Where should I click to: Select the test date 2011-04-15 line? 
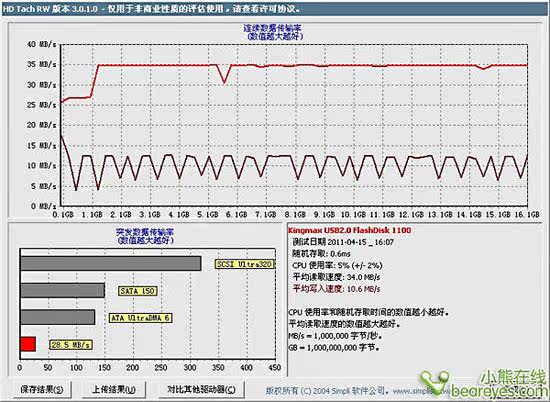343,242
